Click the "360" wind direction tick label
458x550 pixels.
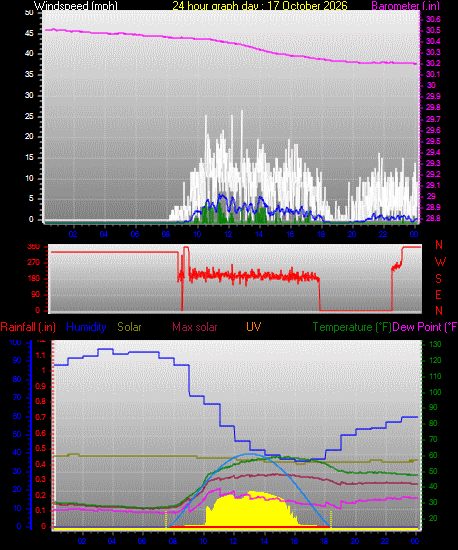click(x=34, y=247)
